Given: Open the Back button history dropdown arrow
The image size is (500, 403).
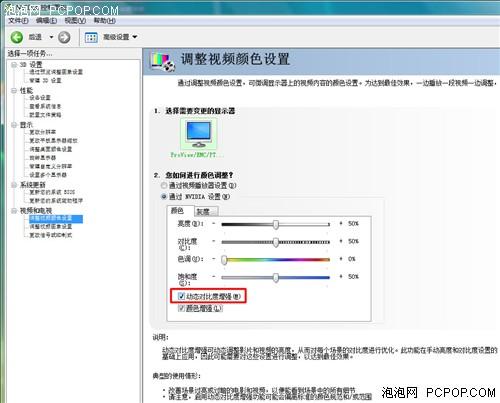Looking at the screenshot, I should click(x=51, y=37).
